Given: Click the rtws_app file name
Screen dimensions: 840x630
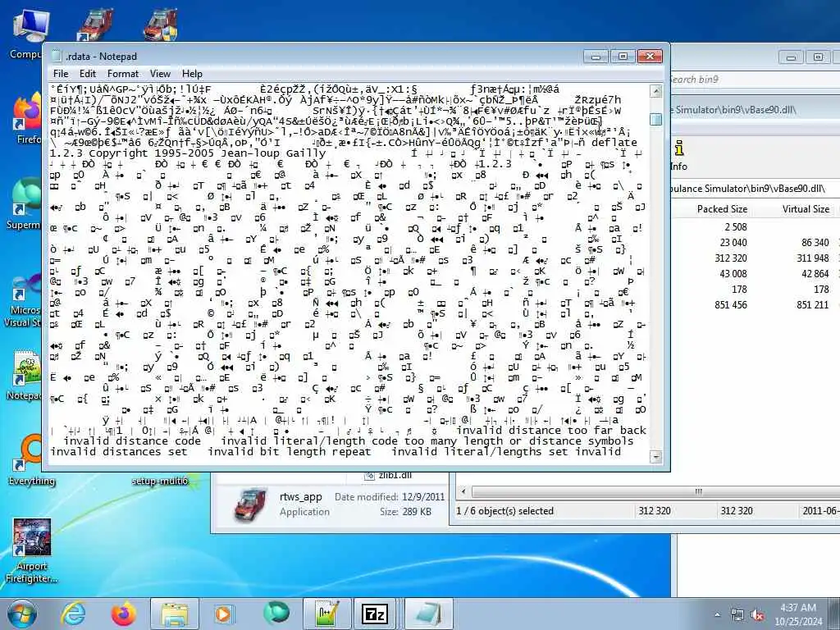Looking at the screenshot, I should point(300,496).
